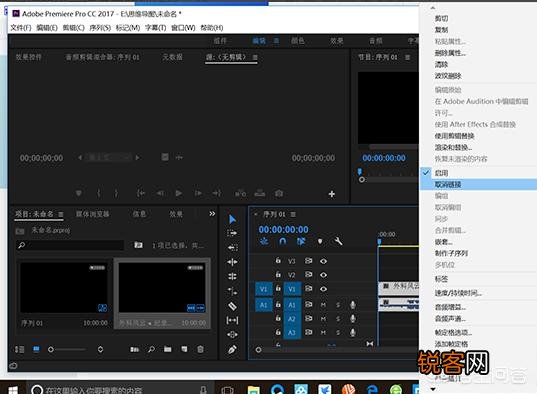Select the Razor tool
Image resolution: width=537 pixels, height=394 pixels.
232,306
